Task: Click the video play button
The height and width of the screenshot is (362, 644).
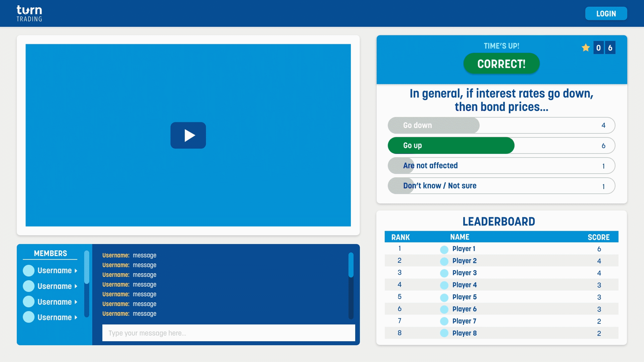Action: click(x=188, y=135)
